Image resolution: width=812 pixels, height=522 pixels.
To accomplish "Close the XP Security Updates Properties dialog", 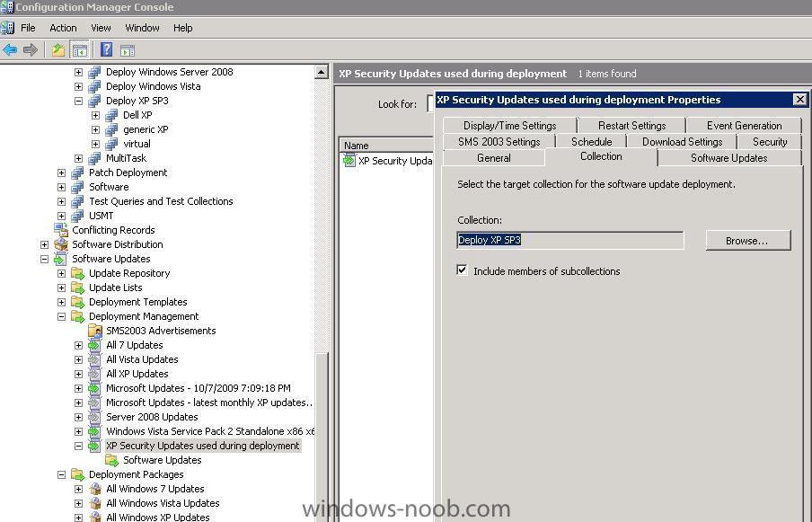I will (799, 99).
